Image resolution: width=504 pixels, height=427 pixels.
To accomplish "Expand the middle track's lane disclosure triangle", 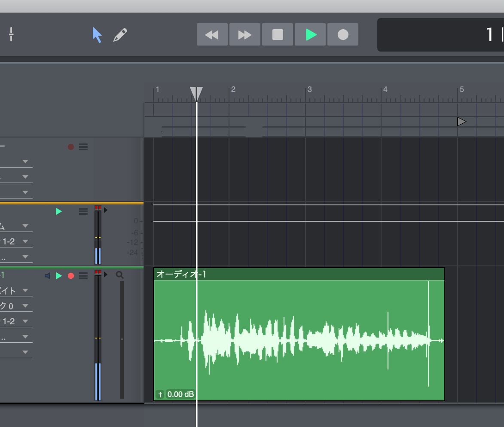I will (x=105, y=210).
